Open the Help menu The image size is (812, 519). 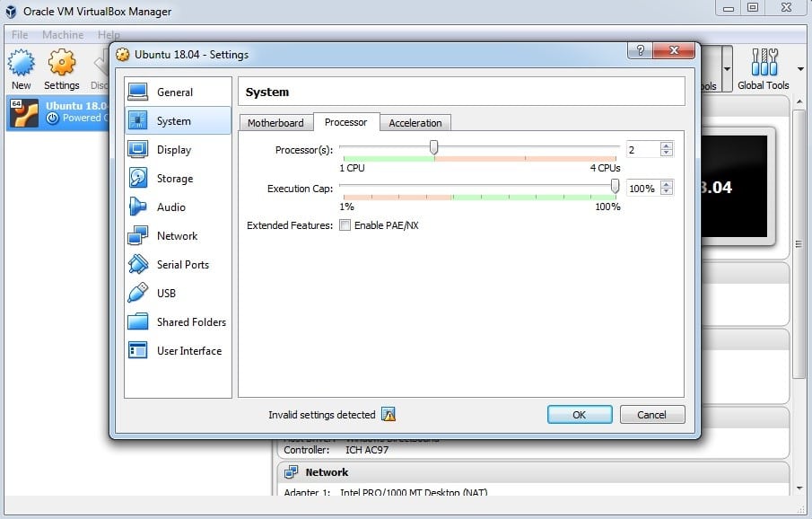tap(109, 35)
